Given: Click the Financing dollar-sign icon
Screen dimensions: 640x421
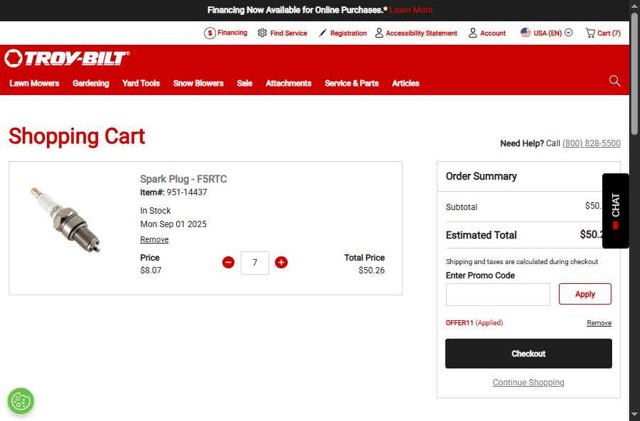Looking at the screenshot, I should click(x=210, y=33).
